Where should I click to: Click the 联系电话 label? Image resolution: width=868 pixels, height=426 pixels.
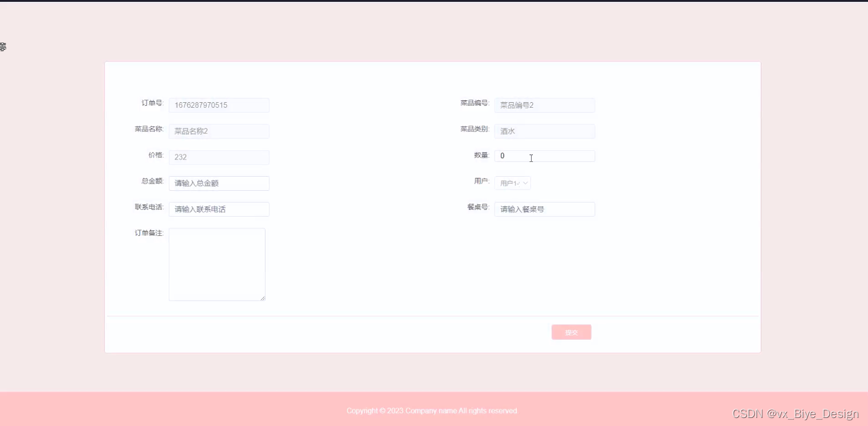149,207
